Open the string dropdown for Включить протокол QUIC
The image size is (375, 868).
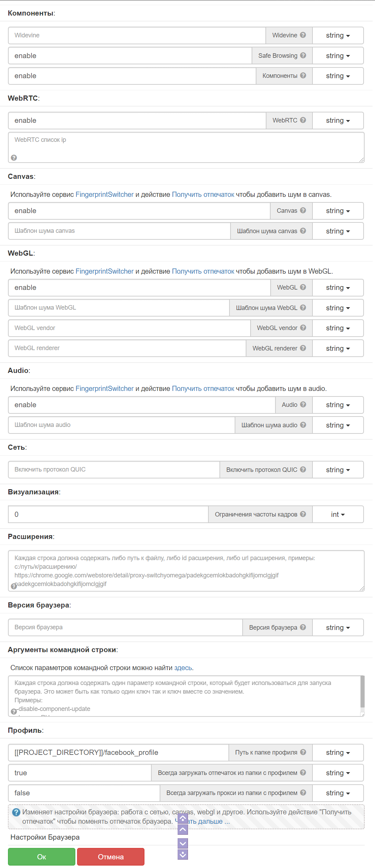338,470
